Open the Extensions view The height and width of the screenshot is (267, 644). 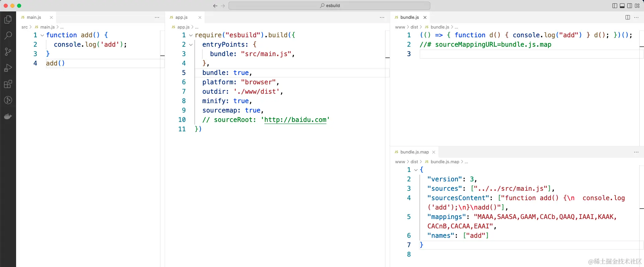[x=8, y=84]
